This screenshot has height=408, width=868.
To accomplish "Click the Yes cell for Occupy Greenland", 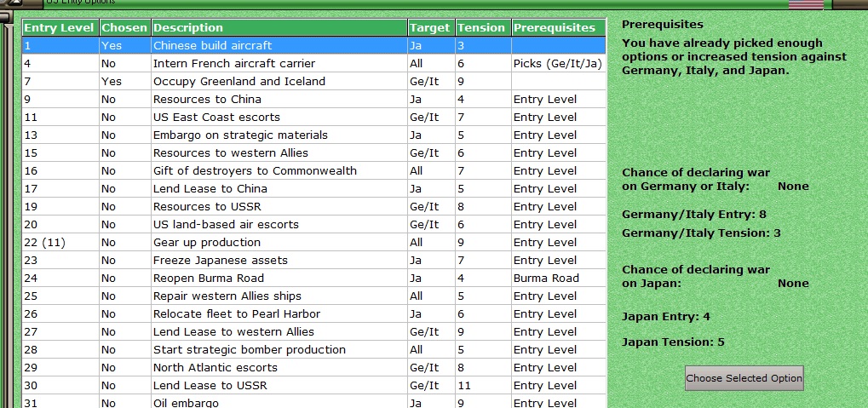I will coord(125,82).
